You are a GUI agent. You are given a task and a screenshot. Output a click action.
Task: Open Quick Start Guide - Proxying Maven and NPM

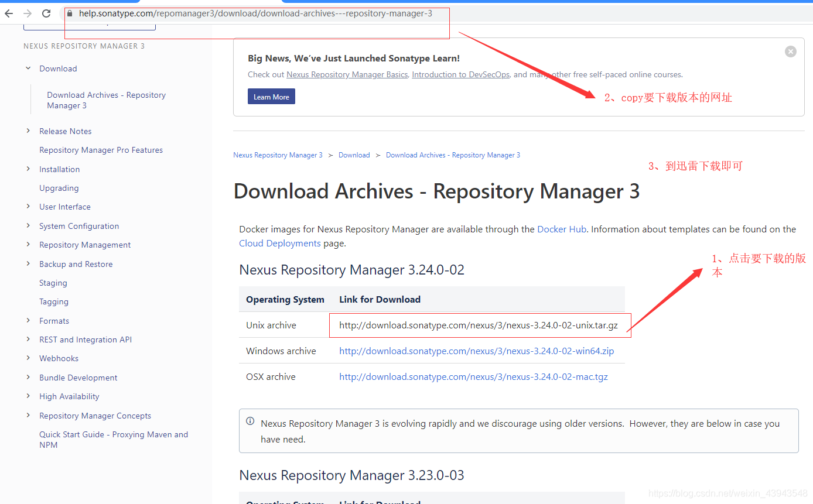click(x=114, y=440)
